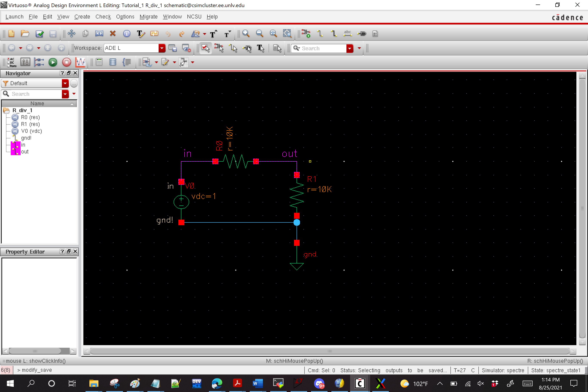
Task: Click the schematic canvas horizontal scrollbar
Action: [x=329, y=351]
